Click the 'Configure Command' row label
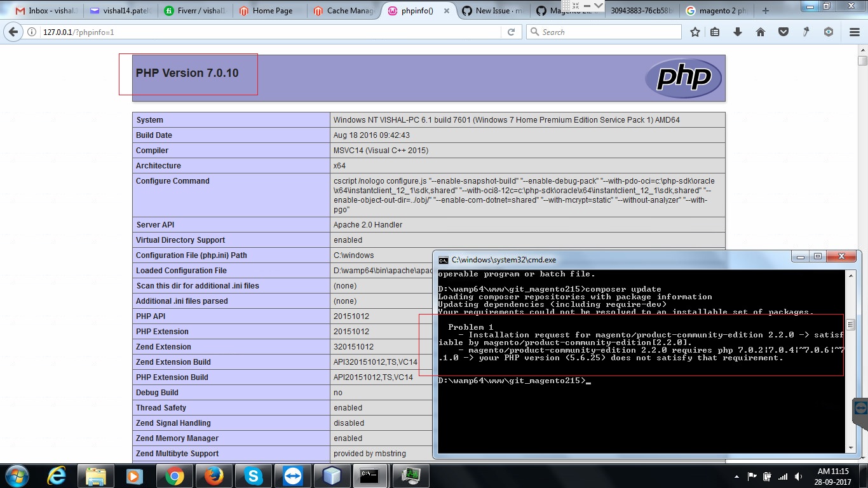Viewport: 868px width, 488px height. tap(172, 181)
